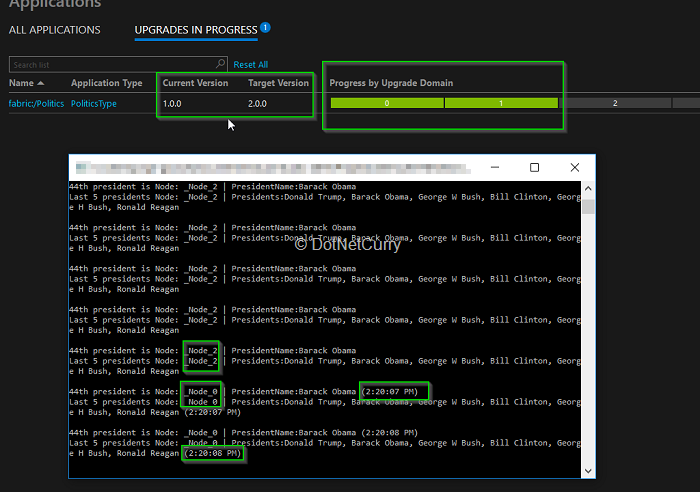Maximize the console window
The height and width of the screenshot is (492, 700).
tap(534, 167)
